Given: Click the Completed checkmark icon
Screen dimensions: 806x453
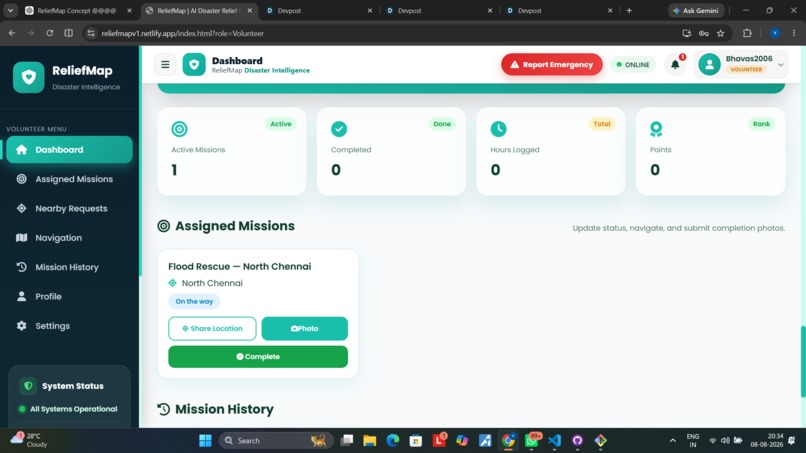Looking at the screenshot, I should [339, 129].
